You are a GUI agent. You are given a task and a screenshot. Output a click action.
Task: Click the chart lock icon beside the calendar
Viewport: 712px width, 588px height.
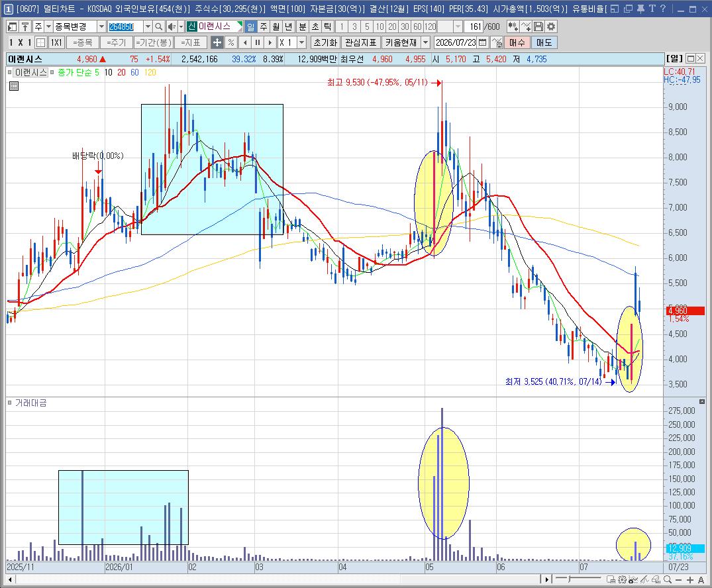(496, 42)
